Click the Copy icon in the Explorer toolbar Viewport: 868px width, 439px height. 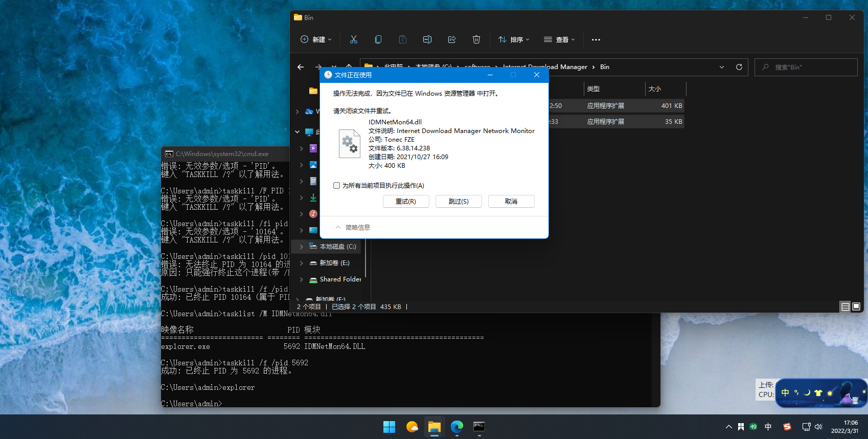coord(378,39)
